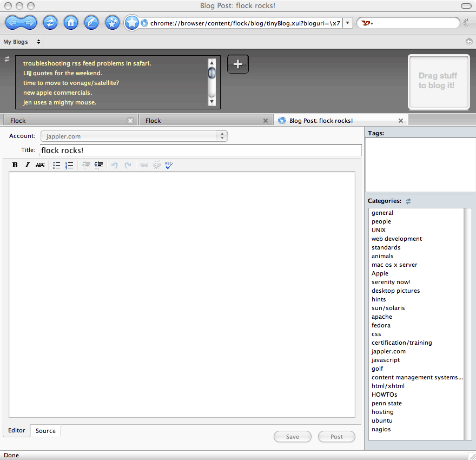Click the Post button

click(x=336, y=437)
